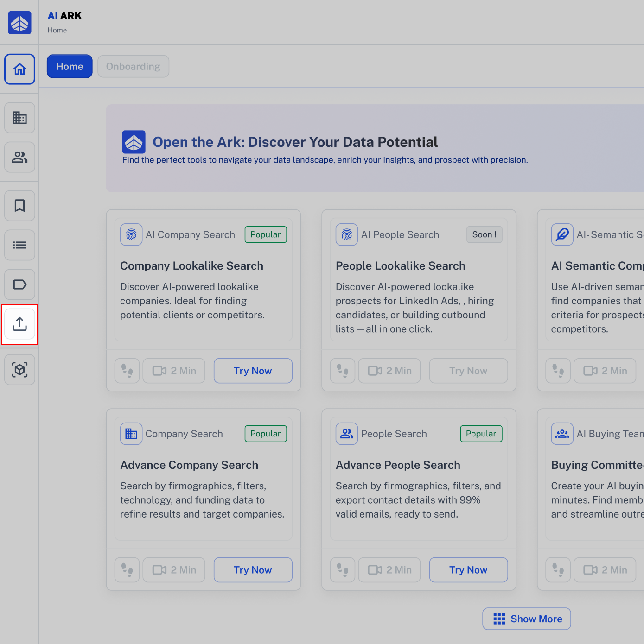644x644 pixels.
Task: Click the AI-Semantic Search feather icon
Action: coord(562,235)
